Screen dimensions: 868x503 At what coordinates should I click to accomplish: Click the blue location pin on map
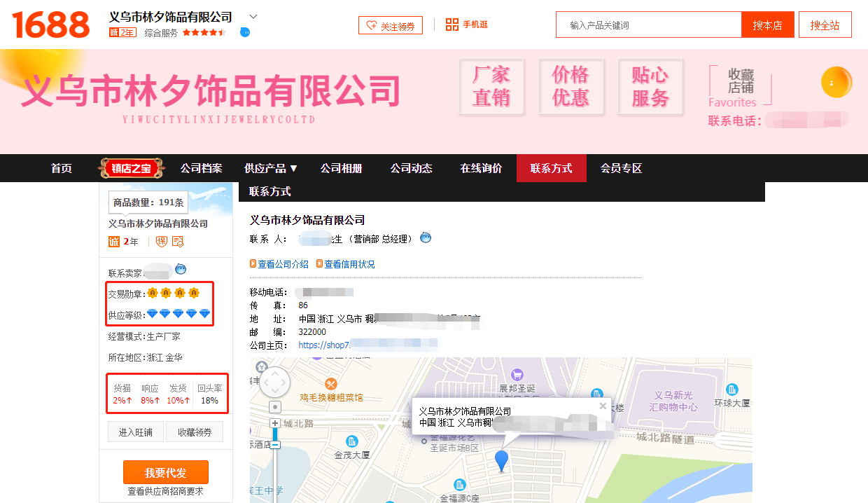(x=502, y=460)
